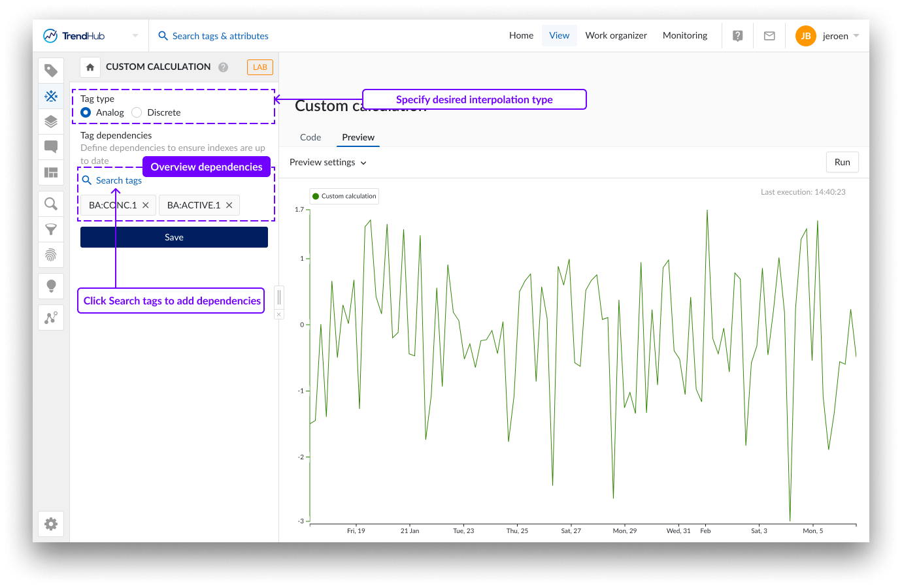Click the lightbulb recommendations icon
The image size is (902, 588).
click(x=51, y=286)
